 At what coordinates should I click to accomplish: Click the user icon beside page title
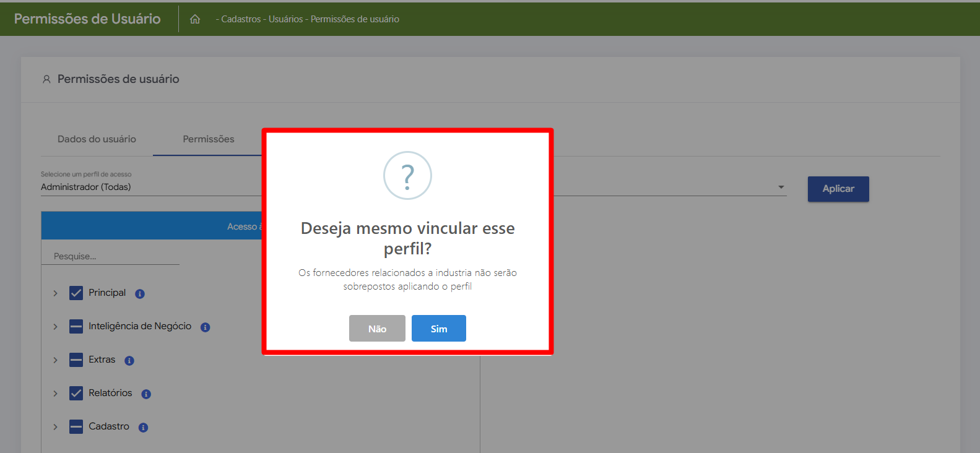click(46, 79)
